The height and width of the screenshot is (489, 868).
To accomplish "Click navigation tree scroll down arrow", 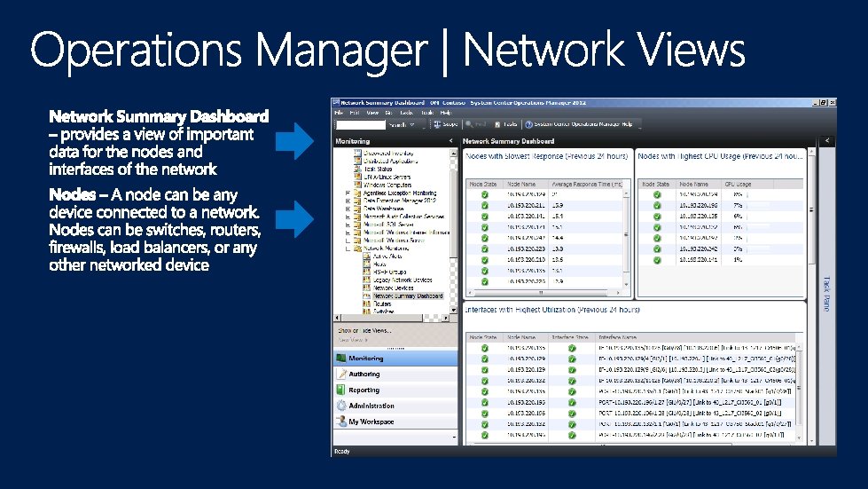I will (454, 310).
